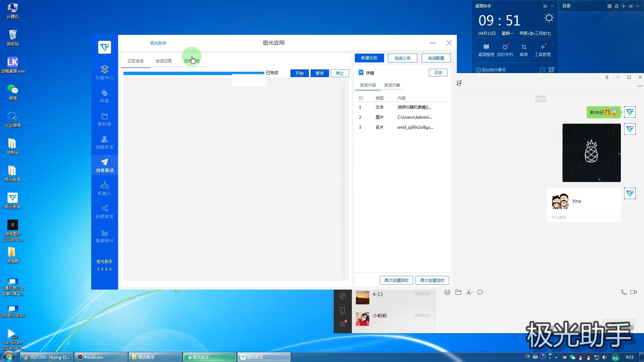Open the 小莉莉 conversation in WeChat list
644x362 pixels.
[393, 319]
